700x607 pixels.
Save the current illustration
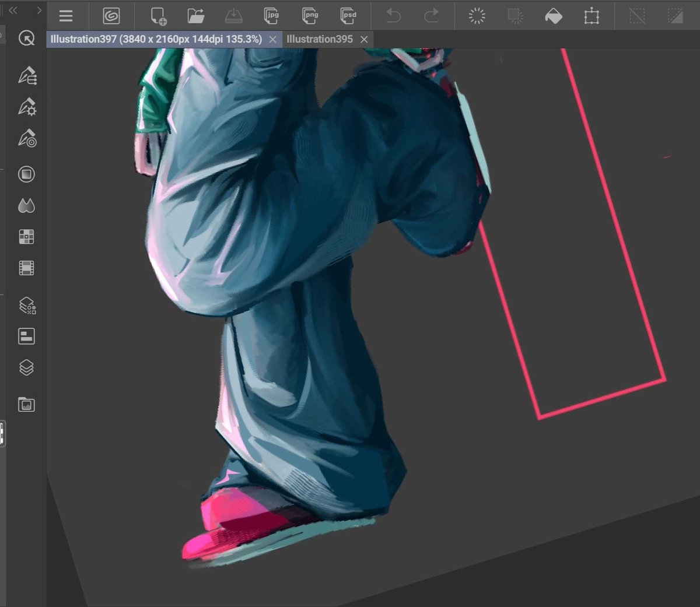233,16
